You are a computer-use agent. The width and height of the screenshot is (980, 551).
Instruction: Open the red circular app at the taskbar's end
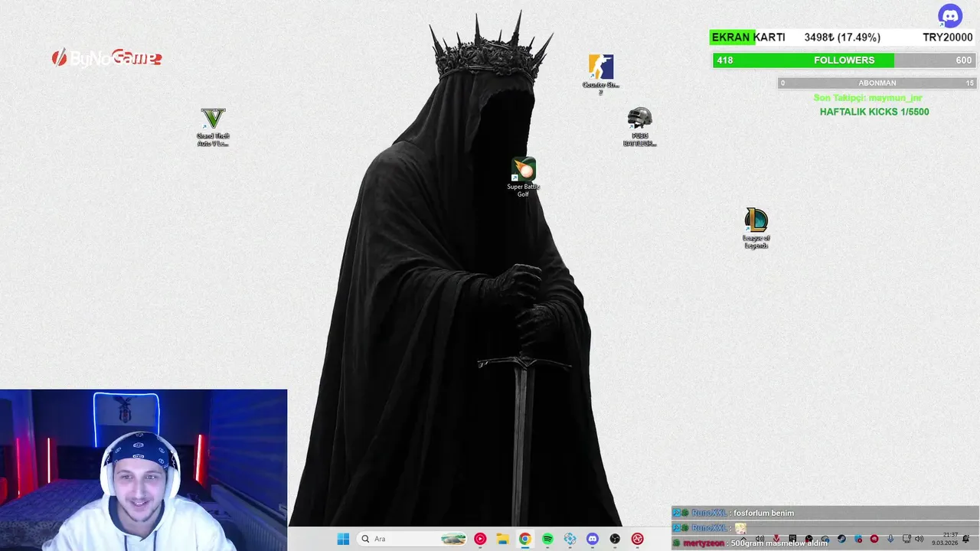637,539
